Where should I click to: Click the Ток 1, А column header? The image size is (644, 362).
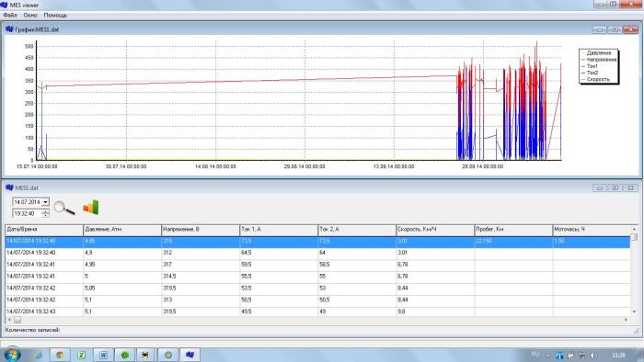pyautogui.click(x=279, y=230)
